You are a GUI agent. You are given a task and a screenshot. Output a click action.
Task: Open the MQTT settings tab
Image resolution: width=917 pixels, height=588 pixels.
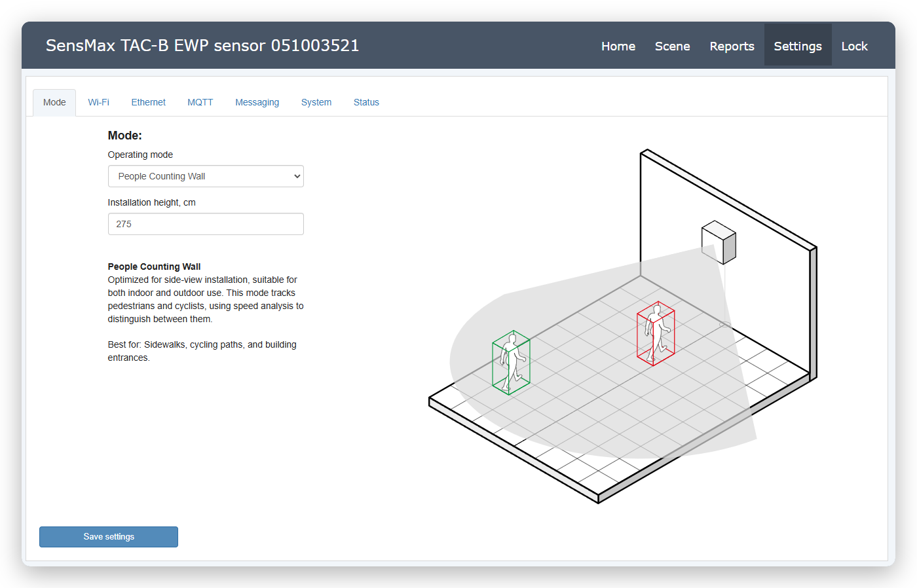(200, 102)
